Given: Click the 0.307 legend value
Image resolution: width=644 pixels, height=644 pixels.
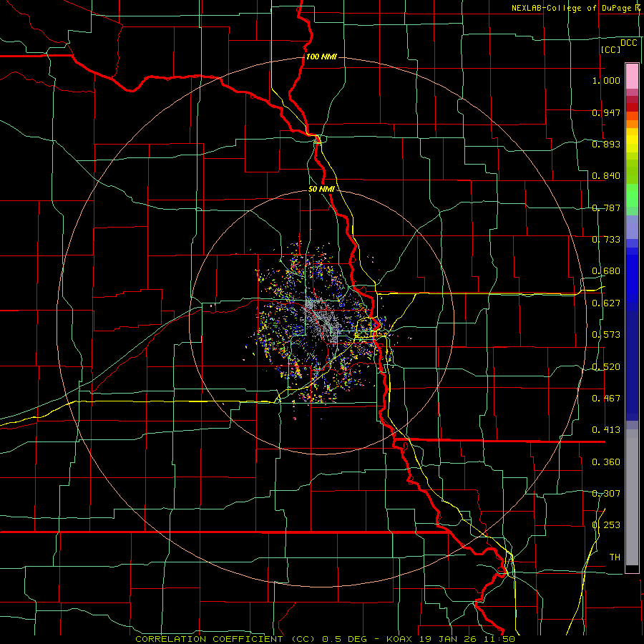Looking at the screenshot, I should (606, 494).
